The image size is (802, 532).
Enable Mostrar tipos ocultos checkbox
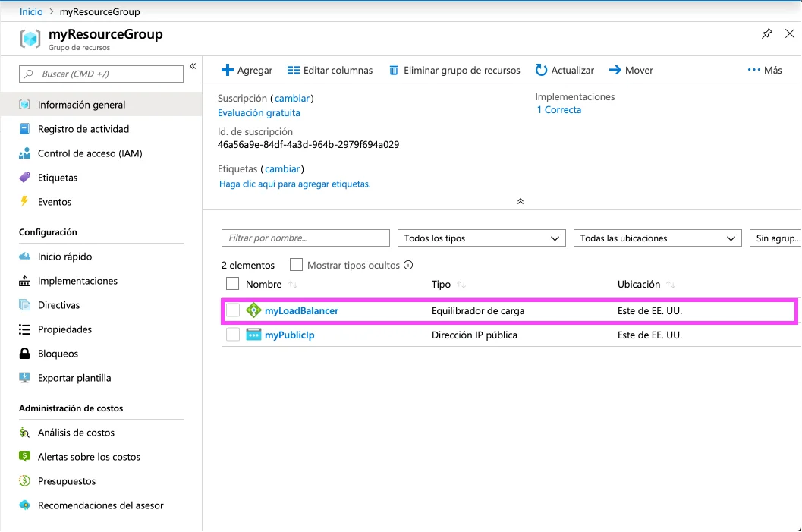(x=296, y=264)
